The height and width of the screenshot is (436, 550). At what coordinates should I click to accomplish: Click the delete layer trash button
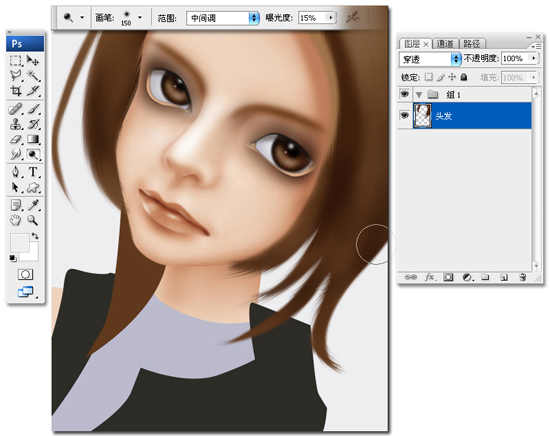pyautogui.click(x=522, y=277)
